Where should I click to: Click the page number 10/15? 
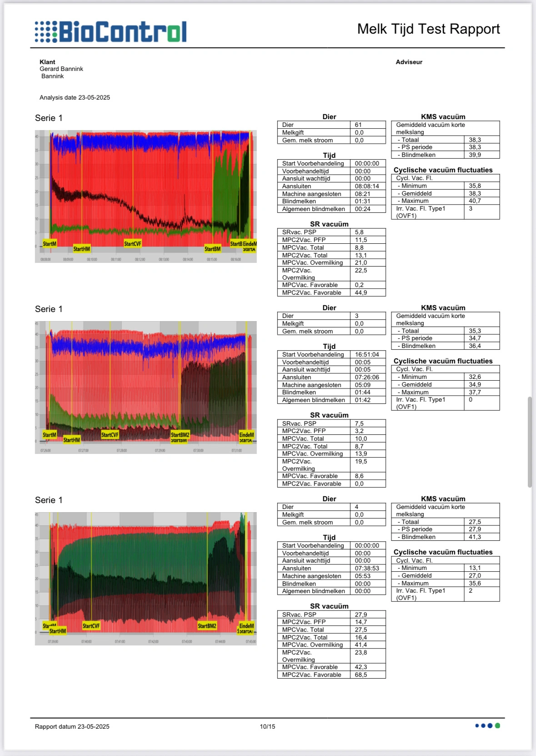267,726
